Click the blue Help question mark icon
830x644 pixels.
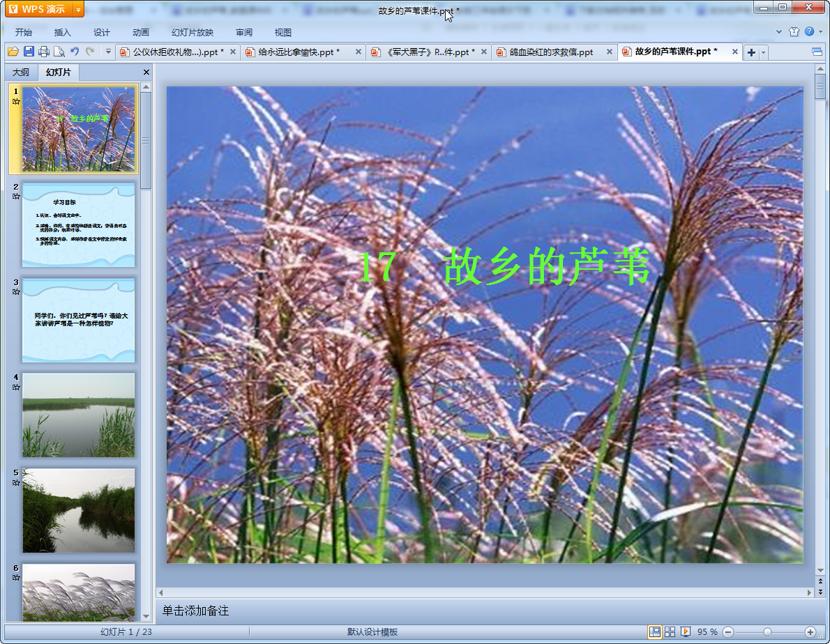[809, 31]
